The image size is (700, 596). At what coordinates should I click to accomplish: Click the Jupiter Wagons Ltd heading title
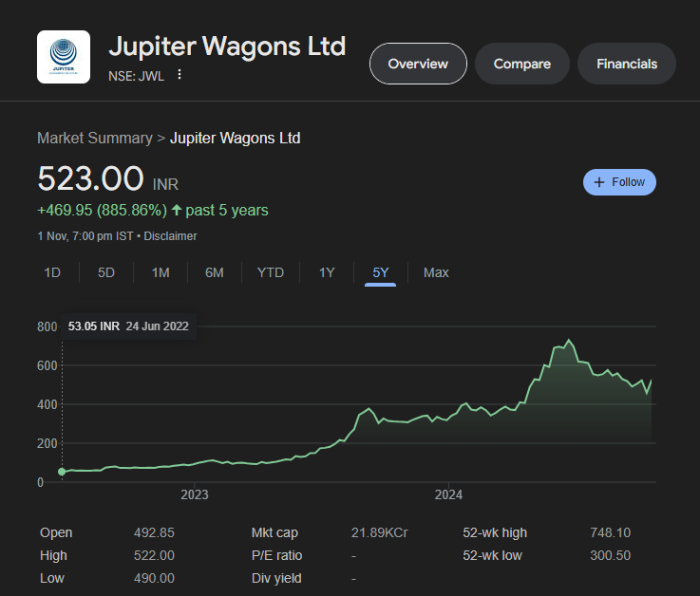(x=227, y=46)
